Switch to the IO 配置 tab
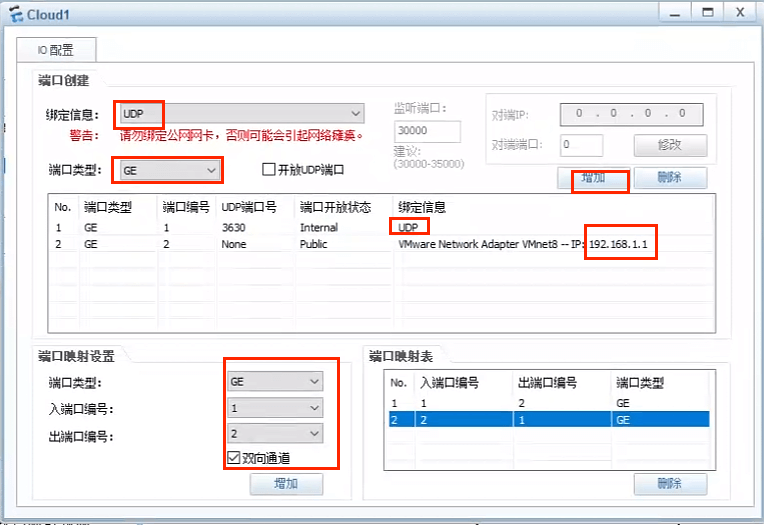This screenshot has width=764, height=525. pyautogui.click(x=56, y=50)
